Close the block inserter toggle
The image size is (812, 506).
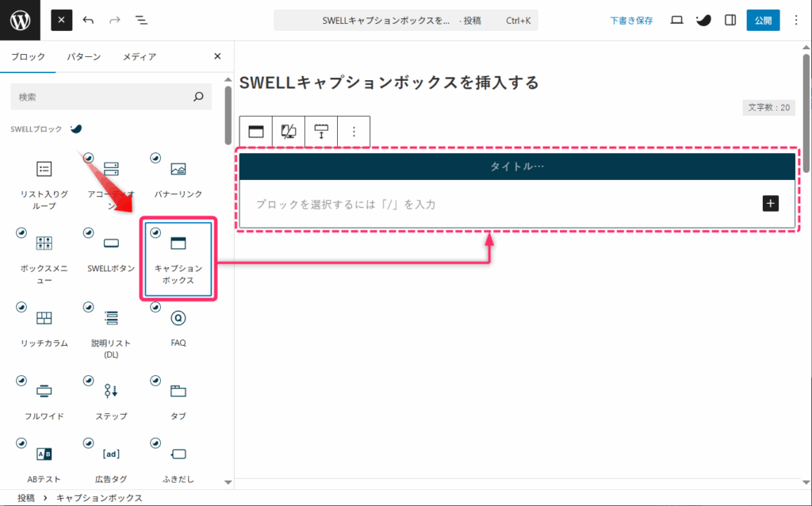click(x=62, y=20)
